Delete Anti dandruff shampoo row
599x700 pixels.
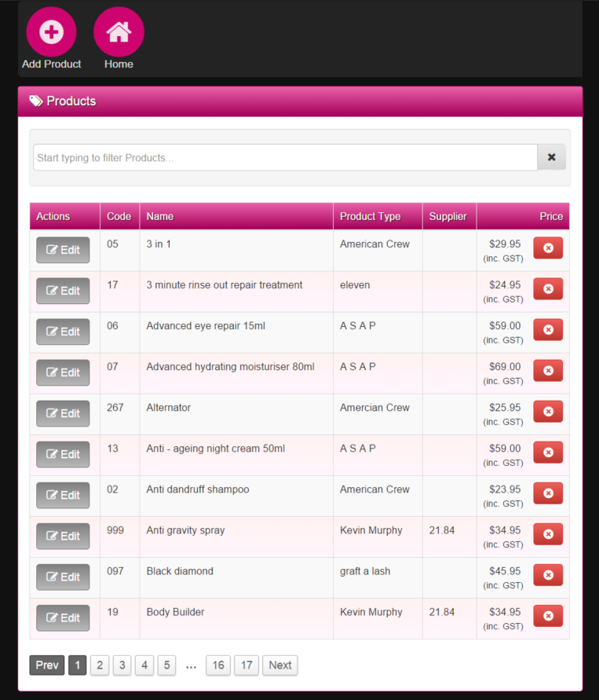point(548,493)
